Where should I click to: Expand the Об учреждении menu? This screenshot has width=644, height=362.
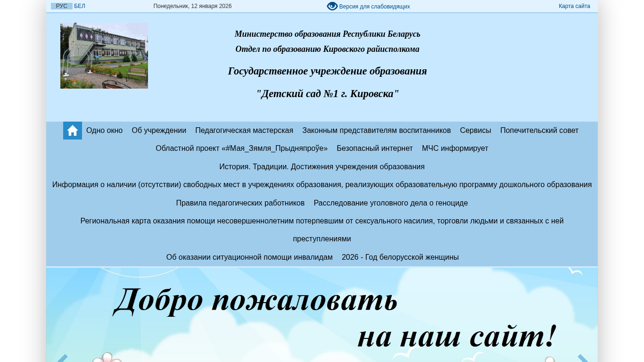pyautogui.click(x=159, y=131)
